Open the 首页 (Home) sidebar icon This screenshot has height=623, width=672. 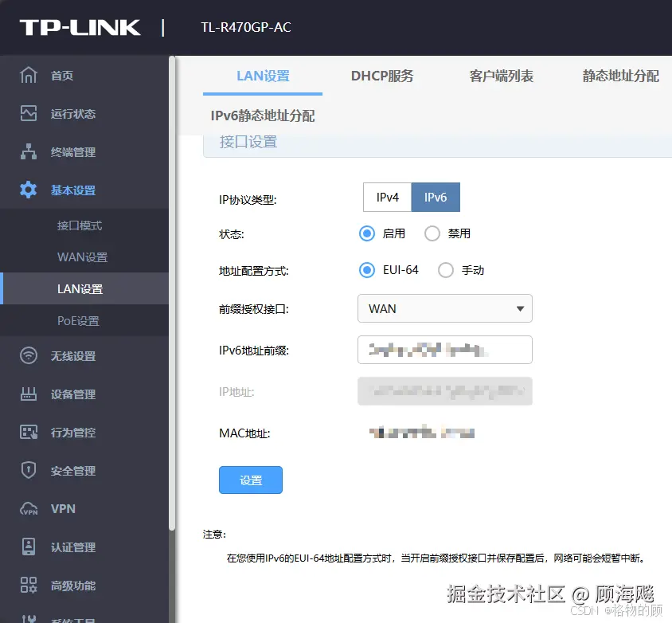point(29,75)
